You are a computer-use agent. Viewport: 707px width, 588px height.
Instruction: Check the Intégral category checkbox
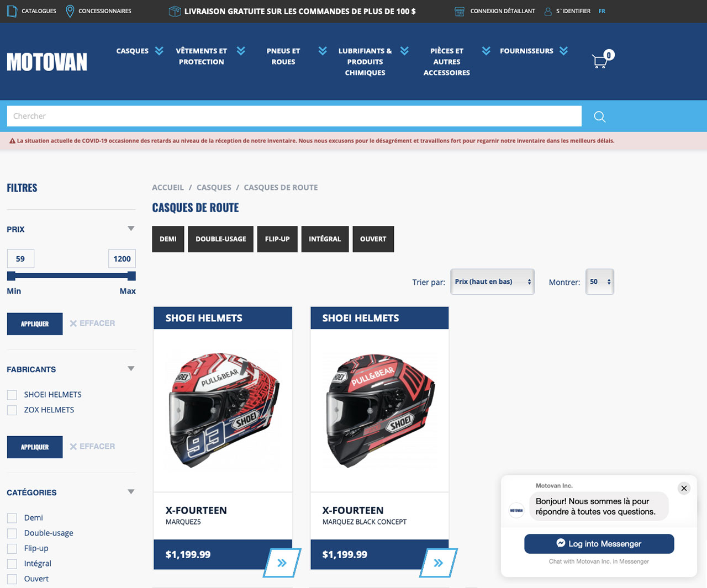[x=12, y=564]
